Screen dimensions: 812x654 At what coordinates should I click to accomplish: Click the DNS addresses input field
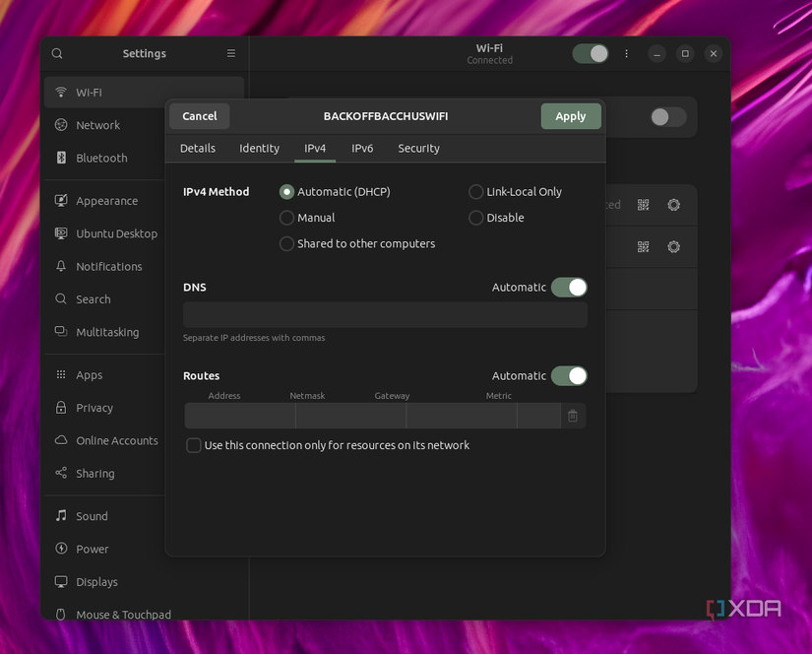(x=385, y=314)
